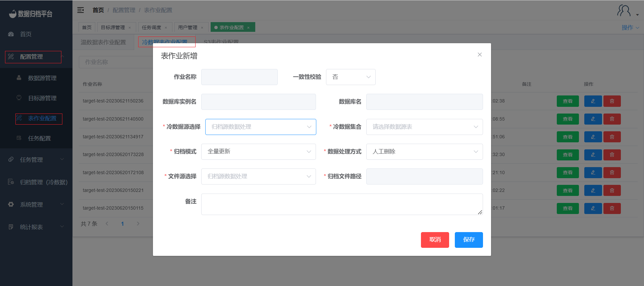Image resolution: width=644 pixels, height=286 pixels.
Task: Click edit icon for target-test-20230620150221
Action: [x=593, y=191]
